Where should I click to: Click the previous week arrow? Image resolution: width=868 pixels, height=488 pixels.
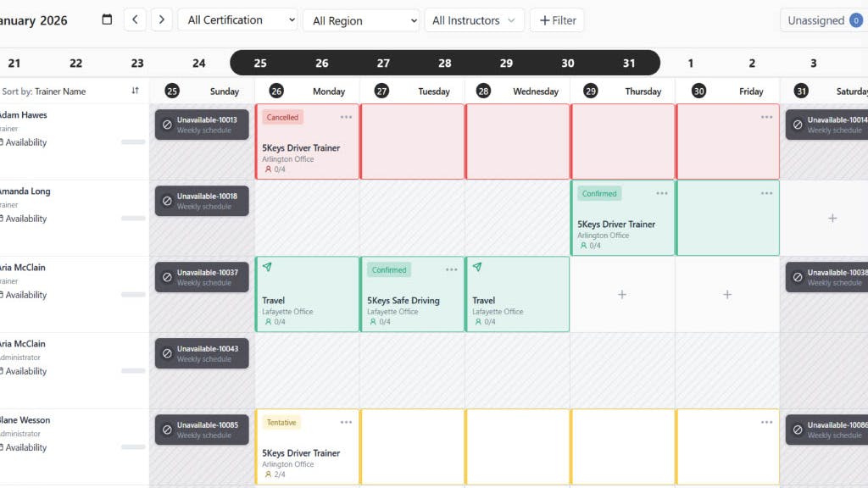(136, 19)
